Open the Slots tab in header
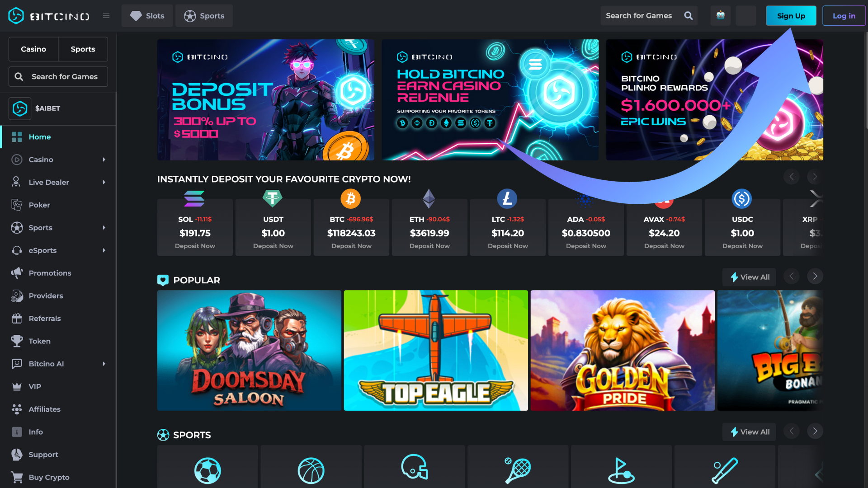868x488 pixels. pyautogui.click(x=147, y=16)
